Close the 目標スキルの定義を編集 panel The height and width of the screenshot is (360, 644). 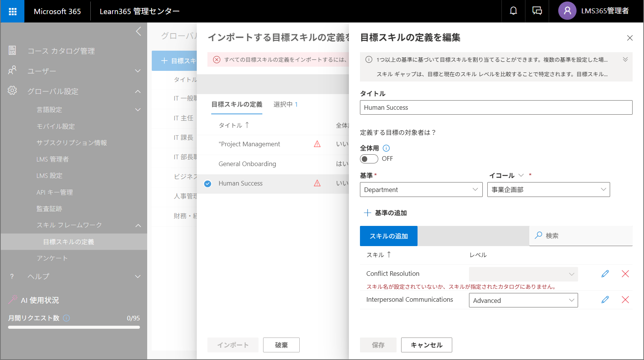tap(630, 38)
